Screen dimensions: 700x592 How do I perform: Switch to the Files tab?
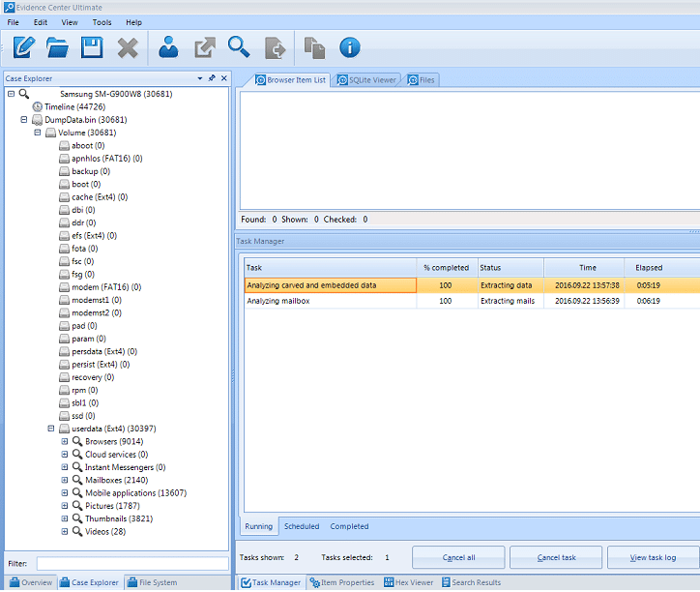pos(422,80)
